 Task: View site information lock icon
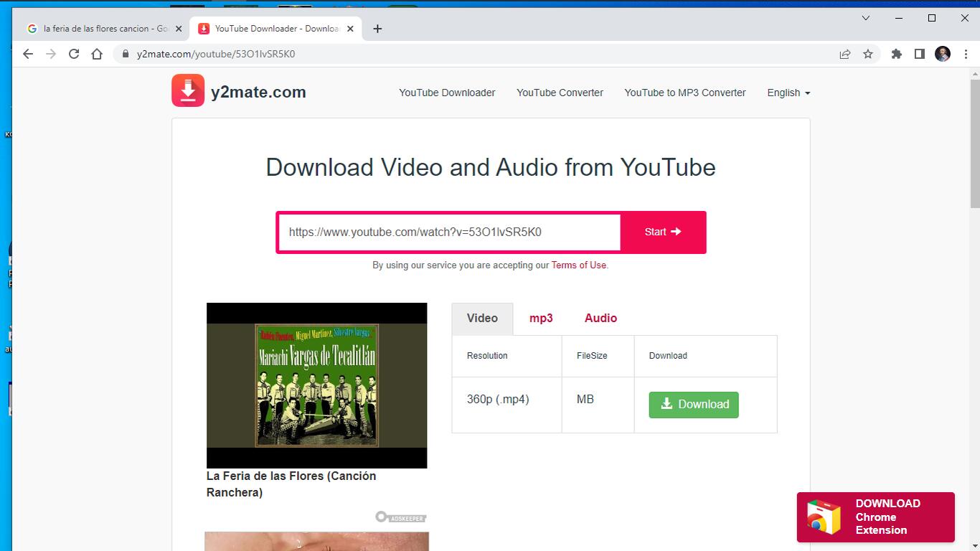126,54
